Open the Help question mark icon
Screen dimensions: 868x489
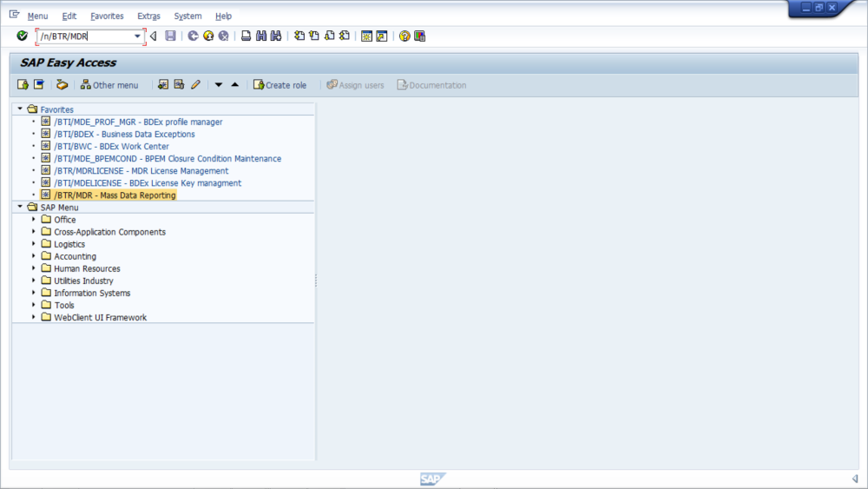click(x=404, y=36)
